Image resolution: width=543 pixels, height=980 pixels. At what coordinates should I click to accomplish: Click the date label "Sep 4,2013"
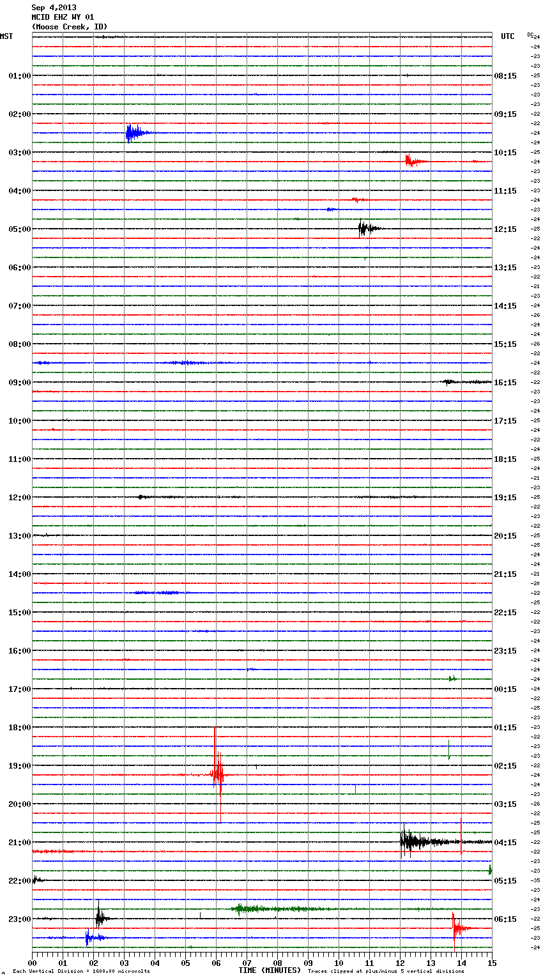[54, 8]
